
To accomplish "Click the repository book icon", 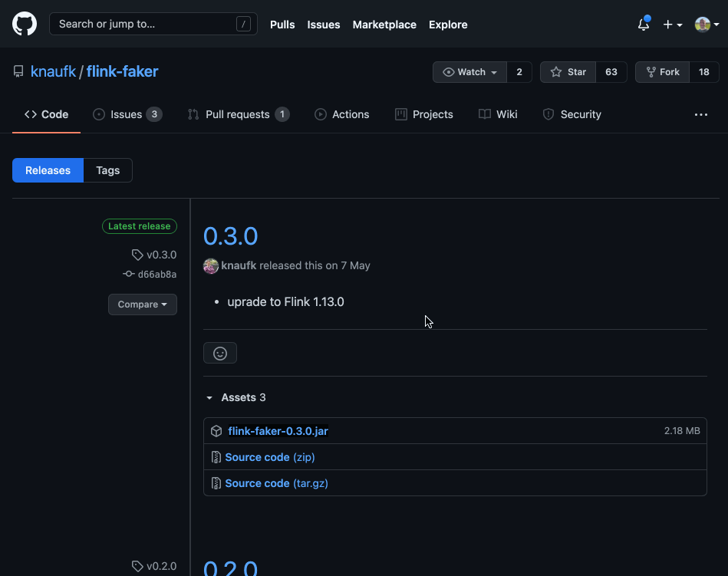I will click(18, 71).
